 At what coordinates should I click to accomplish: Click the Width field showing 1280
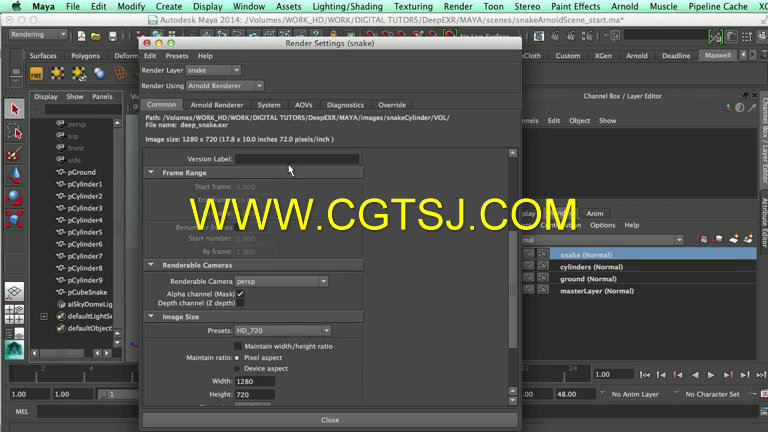(x=255, y=381)
